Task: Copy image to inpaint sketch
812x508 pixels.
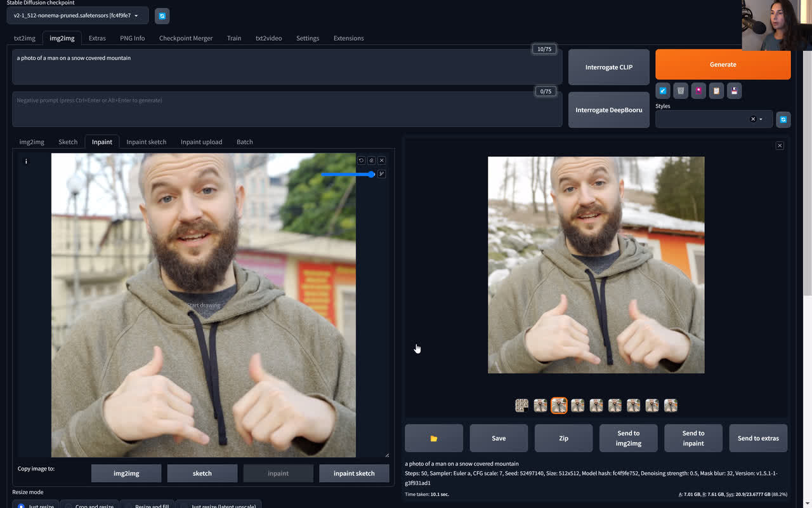Action: [354, 473]
